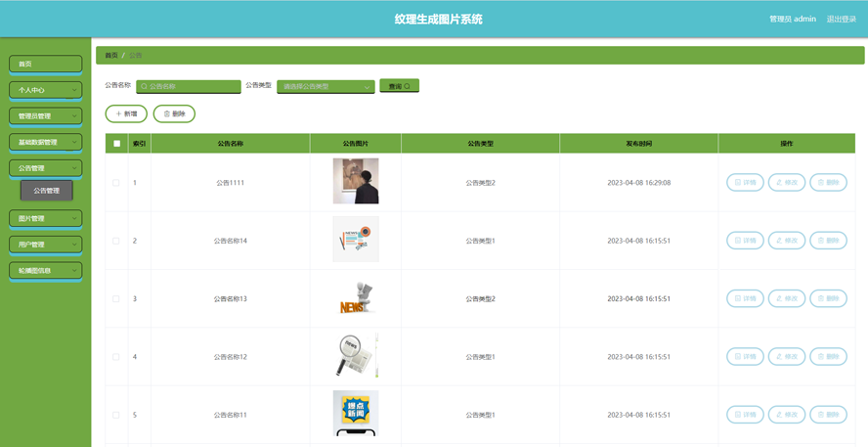Click 修改 for 公告名称11

click(787, 415)
